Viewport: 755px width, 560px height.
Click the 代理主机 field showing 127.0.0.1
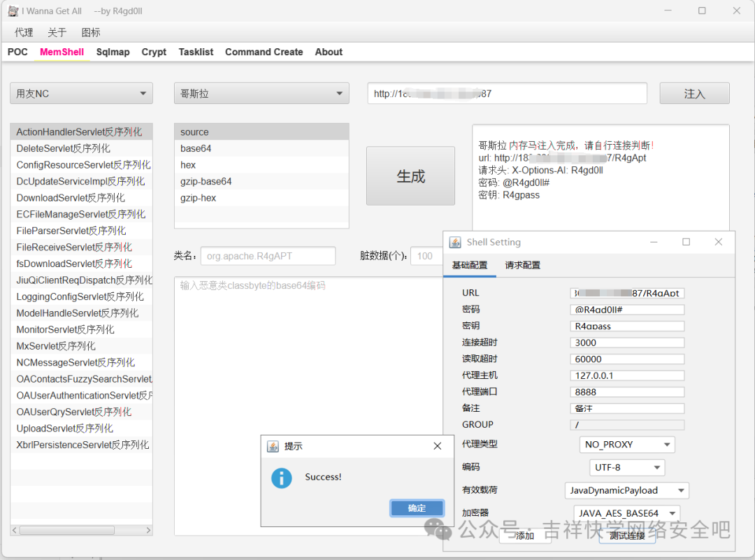pos(627,375)
